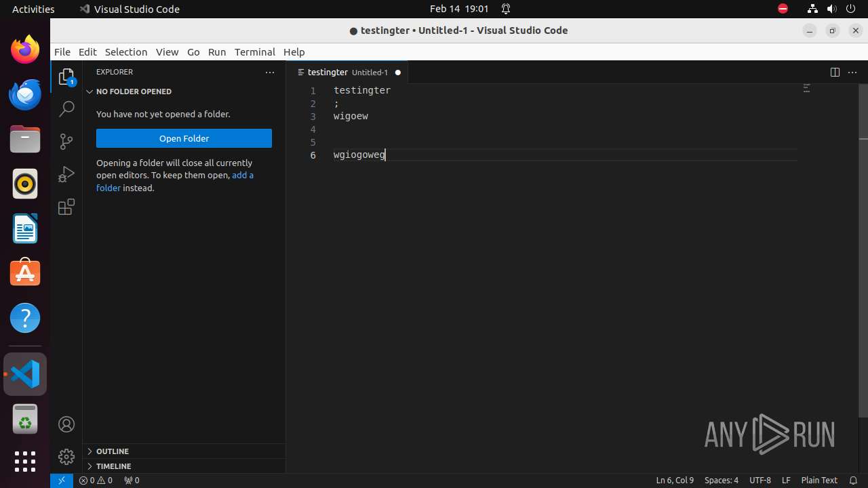This screenshot has height=488, width=868.
Task: Open the Go menu
Action: pos(193,52)
